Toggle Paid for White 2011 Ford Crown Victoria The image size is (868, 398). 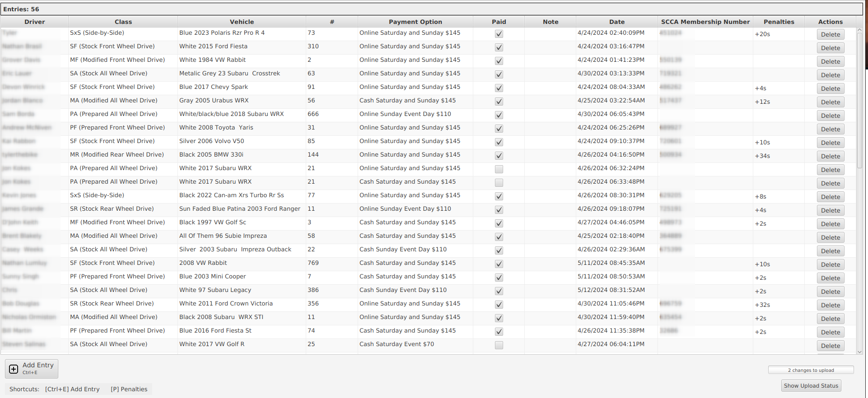pos(499,305)
